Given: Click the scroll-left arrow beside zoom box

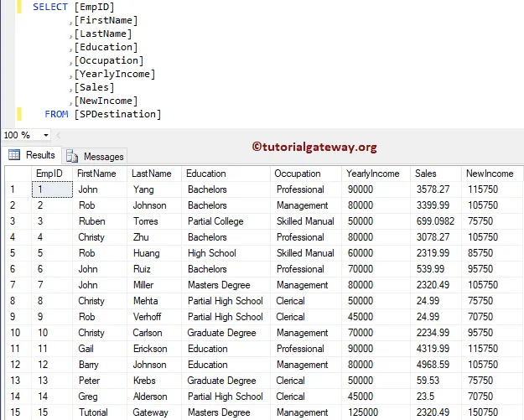Looking at the screenshot, I should [58, 135].
